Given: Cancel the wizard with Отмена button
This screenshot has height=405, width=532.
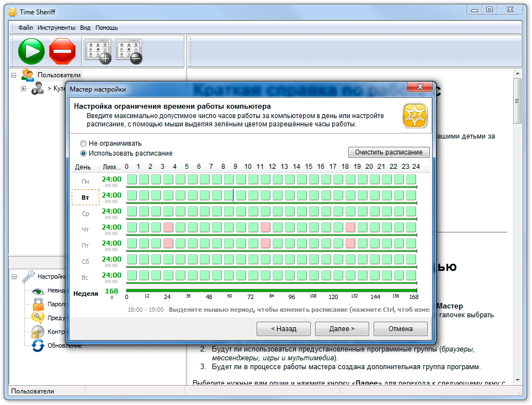Looking at the screenshot, I should pyautogui.click(x=400, y=329).
